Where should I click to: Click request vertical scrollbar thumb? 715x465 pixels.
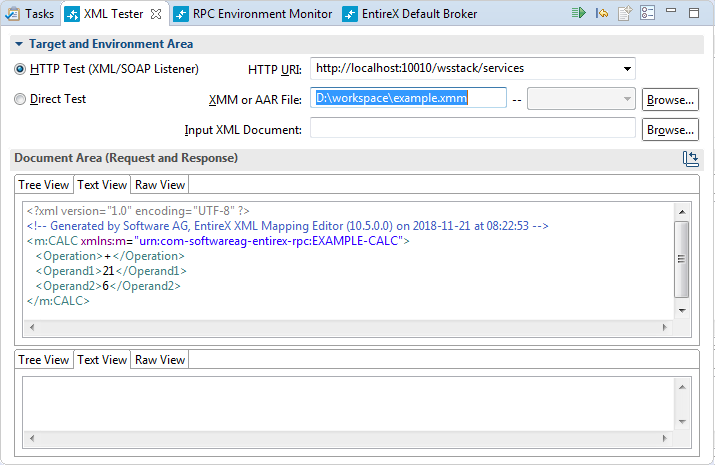(x=681, y=259)
